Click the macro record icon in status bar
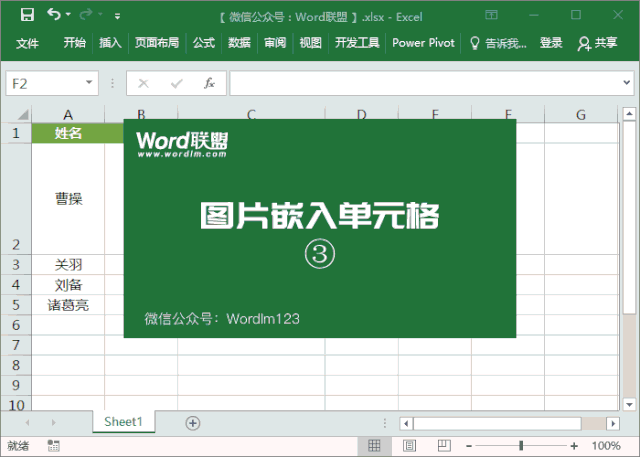Image resolution: width=640 pixels, height=457 pixels. pos(53,446)
